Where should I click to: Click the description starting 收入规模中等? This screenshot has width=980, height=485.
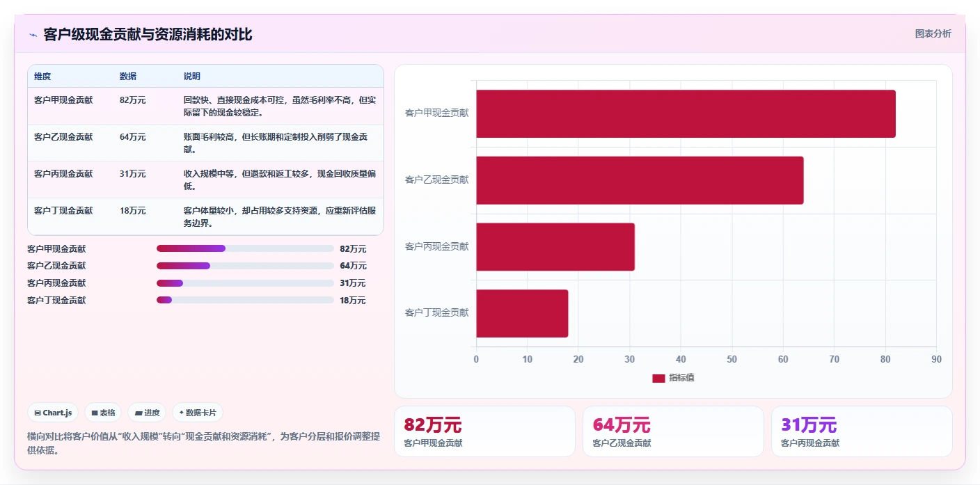tap(280, 180)
